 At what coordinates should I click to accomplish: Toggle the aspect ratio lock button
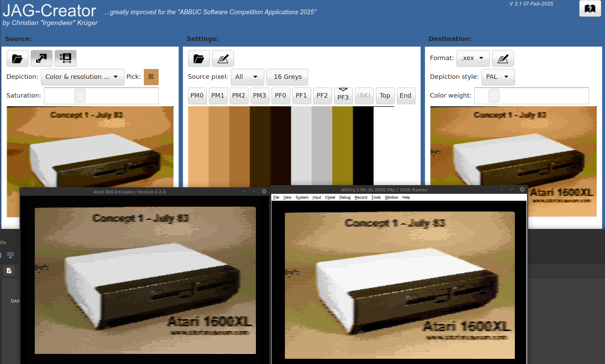(65, 58)
